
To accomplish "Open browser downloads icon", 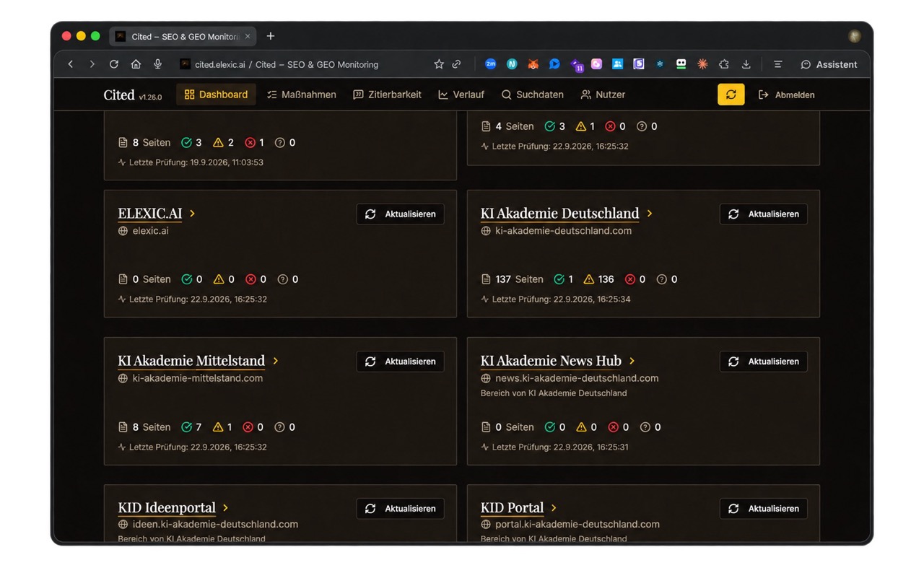I will (746, 64).
